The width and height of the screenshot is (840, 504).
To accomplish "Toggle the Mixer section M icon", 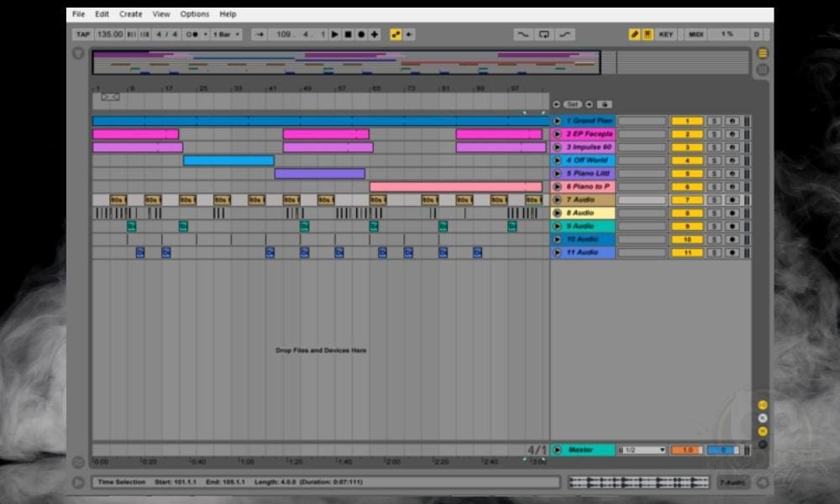I will [x=763, y=431].
